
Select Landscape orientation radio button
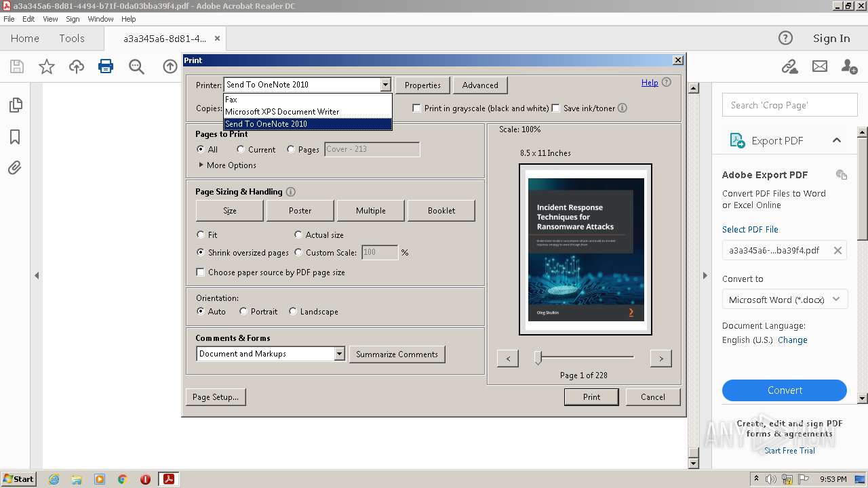pos(293,311)
